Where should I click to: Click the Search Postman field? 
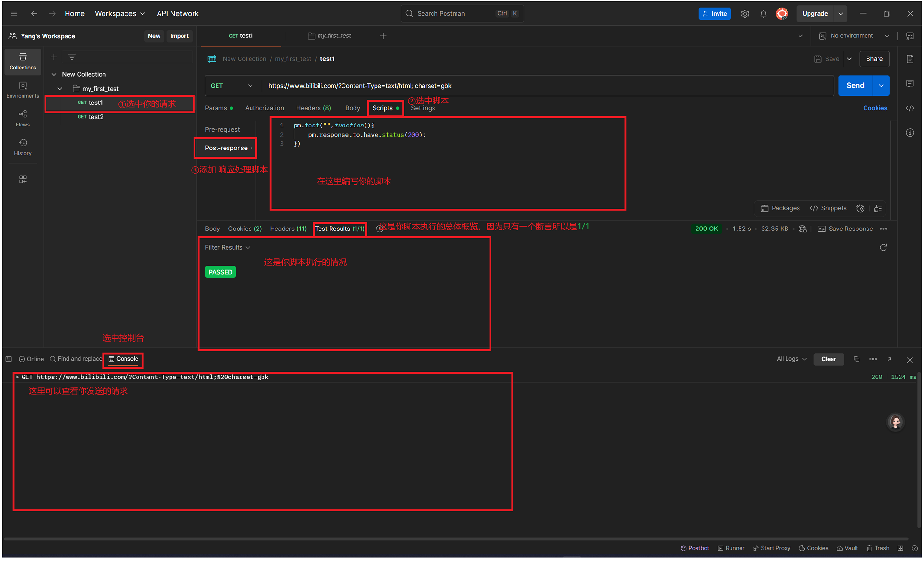pos(462,13)
